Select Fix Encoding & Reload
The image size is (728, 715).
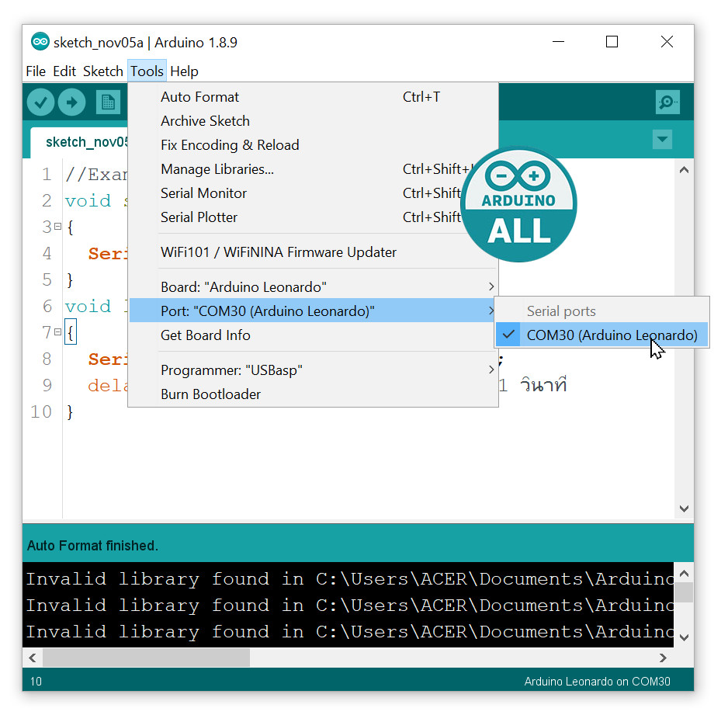[313, 145]
